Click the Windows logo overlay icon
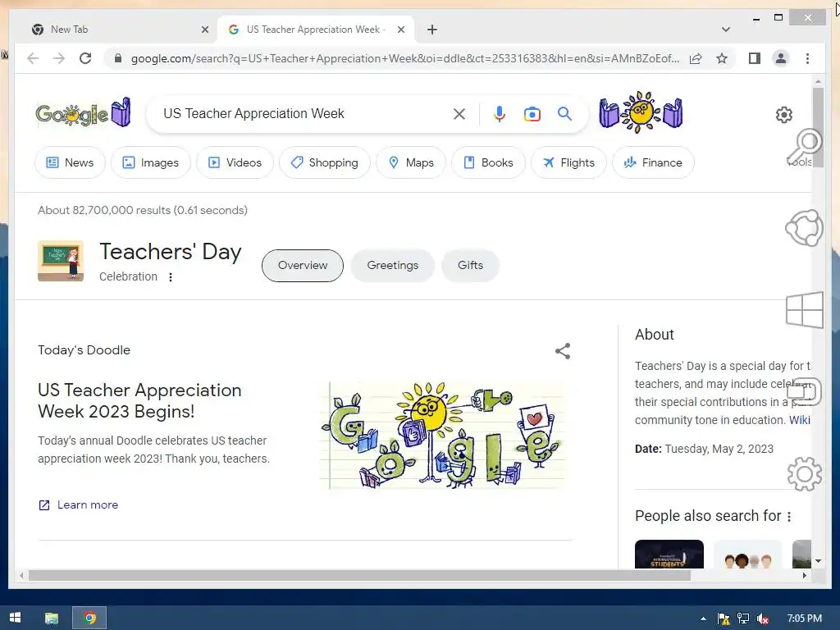840x630 pixels. tap(805, 309)
